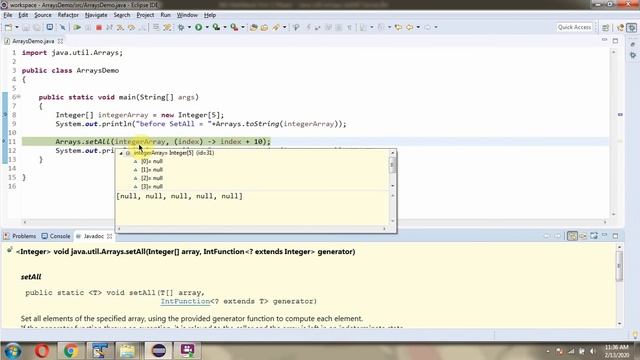
Task: Close the Javadoc view tab
Action: 109,236
